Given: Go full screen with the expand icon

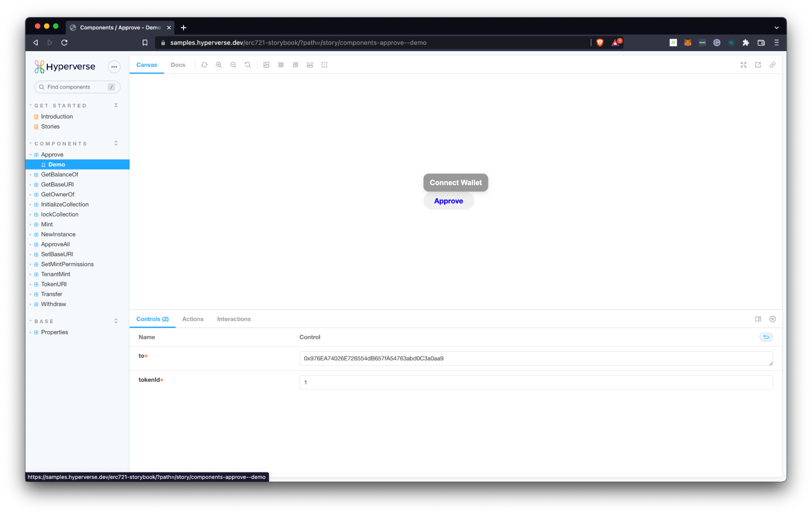Looking at the screenshot, I should click(x=743, y=65).
